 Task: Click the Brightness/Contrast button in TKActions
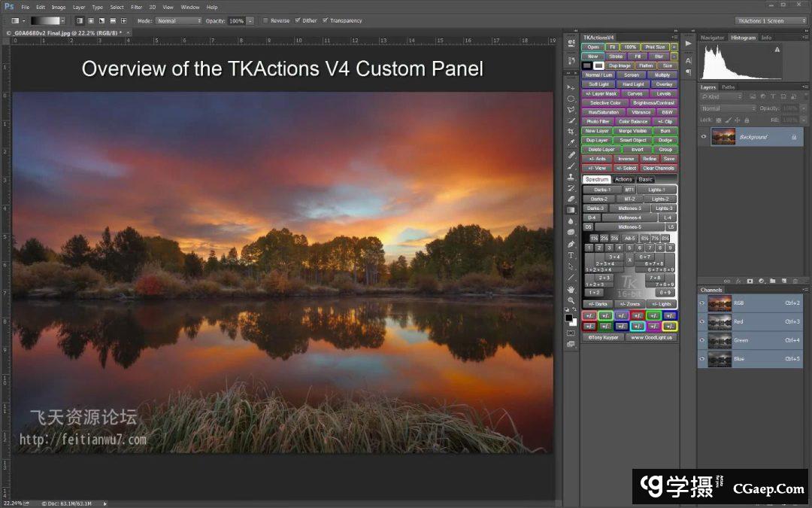coord(653,103)
